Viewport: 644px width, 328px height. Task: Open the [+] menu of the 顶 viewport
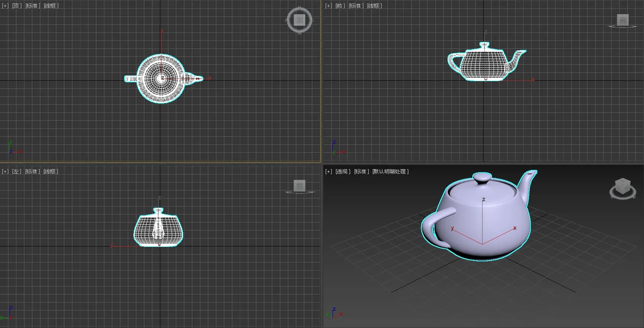pyautogui.click(x=5, y=6)
